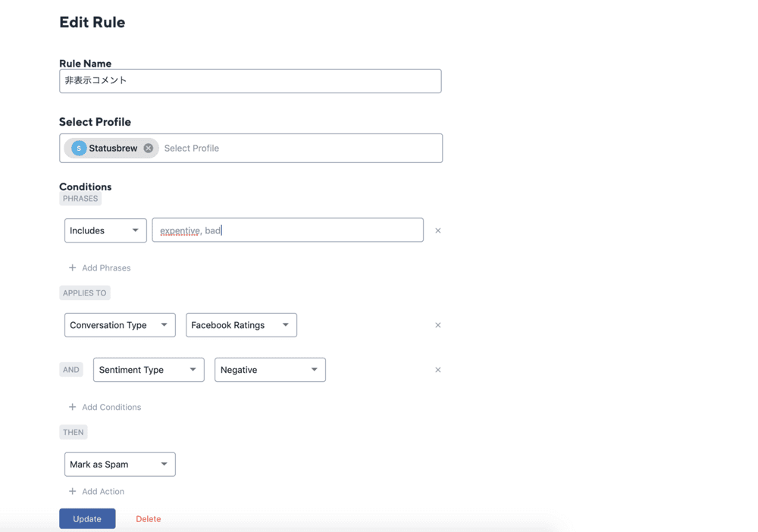758x532 pixels.
Task: Toggle the AND condition operator label
Action: coord(71,370)
